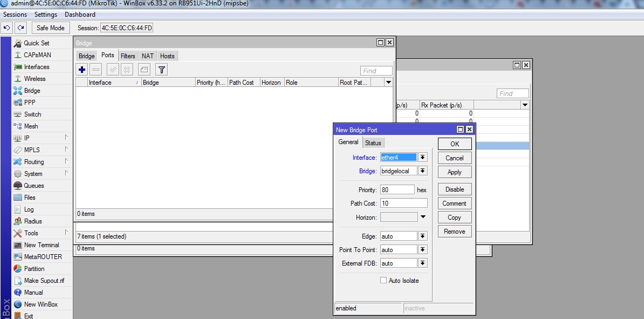Open the Partition sidebar item
Image resolution: width=644 pixels, height=319 pixels.
[x=34, y=269]
